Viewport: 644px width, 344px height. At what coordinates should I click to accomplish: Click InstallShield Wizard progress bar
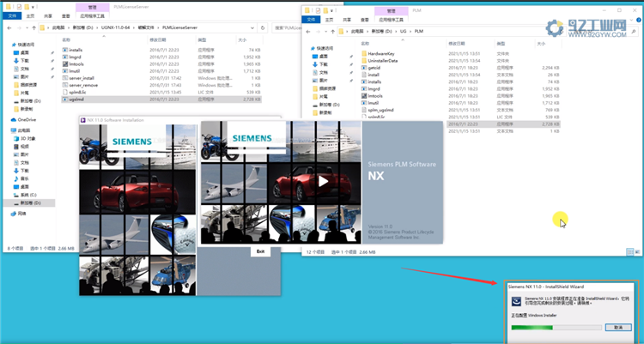(x=556, y=327)
